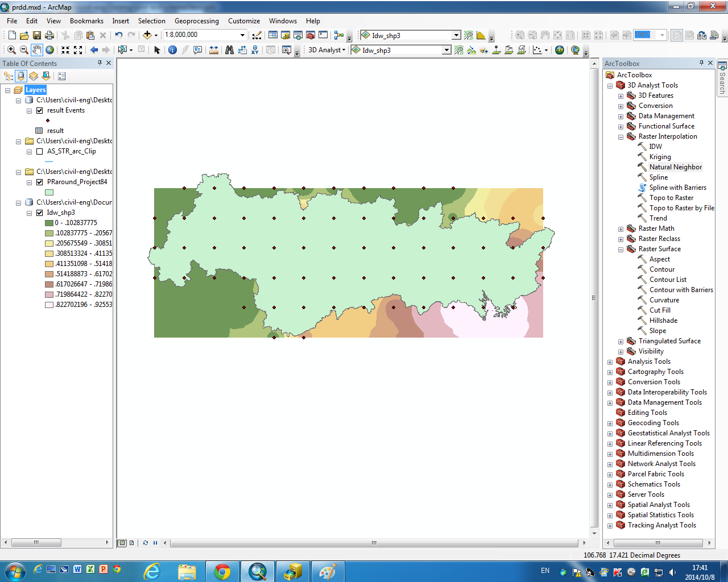Check the AS_STR_arc_Clip layer checkbox
The width and height of the screenshot is (728, 582).
point(39,152)
